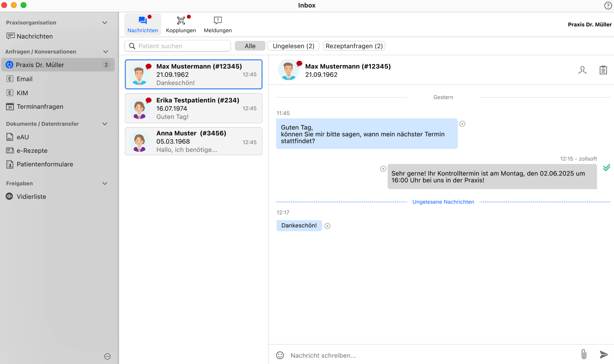The height and width of the screenshot is (364, 614).
Task: Open the clipboard icon in chat header
Action: point(603,70)
